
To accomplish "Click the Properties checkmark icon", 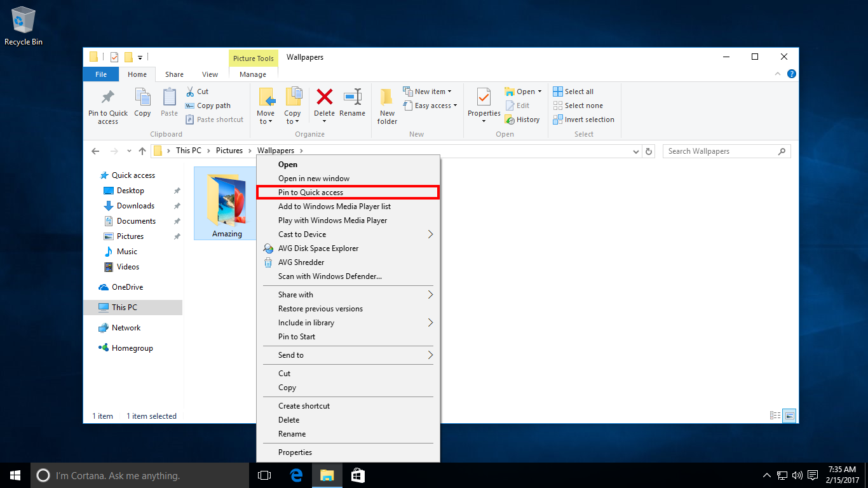I will (x=484, y=97).
